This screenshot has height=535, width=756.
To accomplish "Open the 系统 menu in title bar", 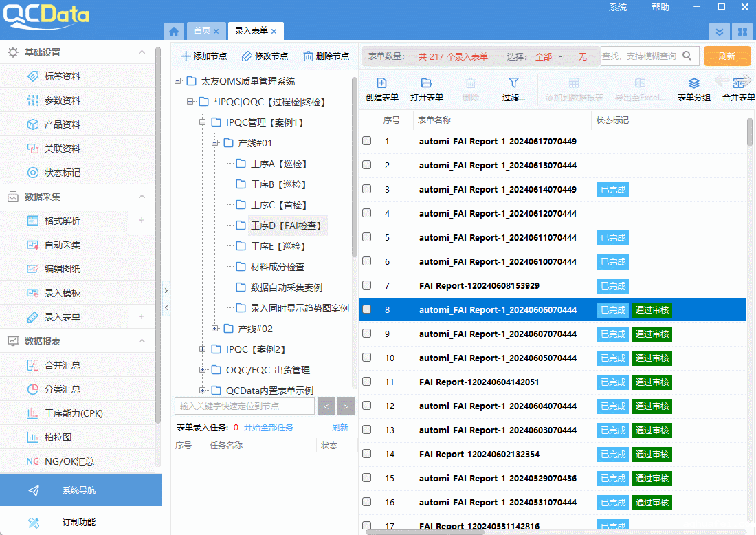I will [x=617, y=7].
